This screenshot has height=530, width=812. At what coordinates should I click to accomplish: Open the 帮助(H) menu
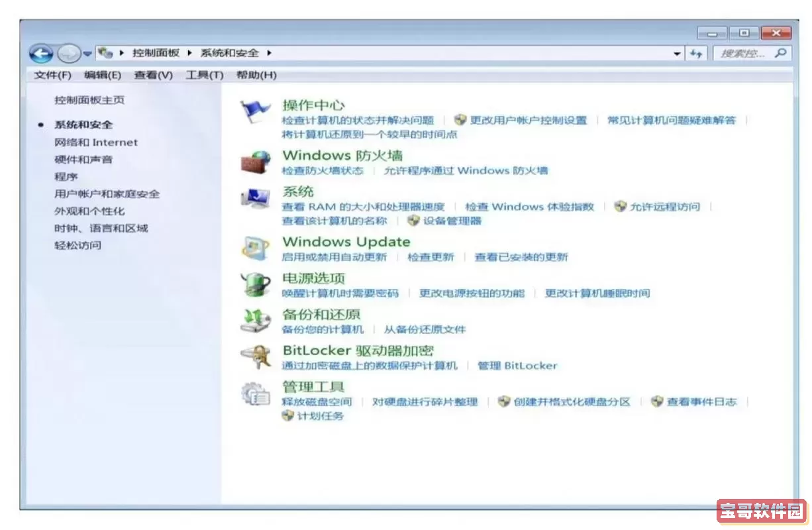click(256, 75)
